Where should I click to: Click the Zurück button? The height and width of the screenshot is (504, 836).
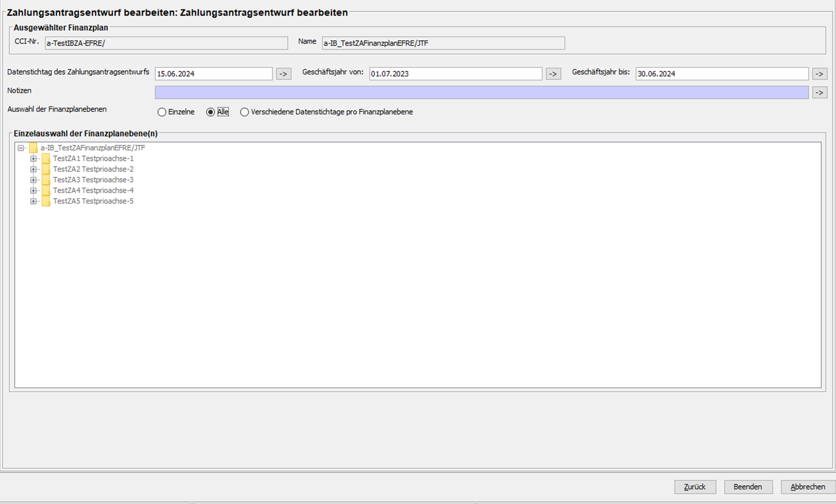pyautogui.click(x=695, y=487)
